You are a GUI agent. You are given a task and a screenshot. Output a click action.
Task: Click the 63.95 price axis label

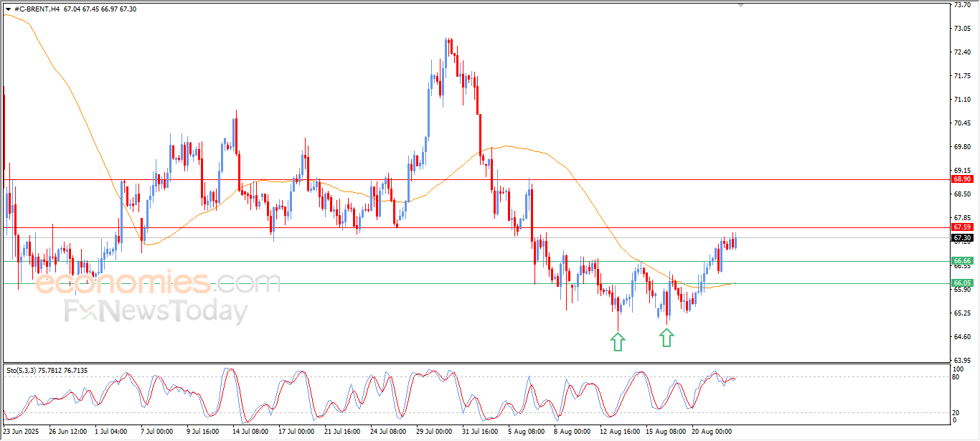pyautogui.click(x=962, y=361)
